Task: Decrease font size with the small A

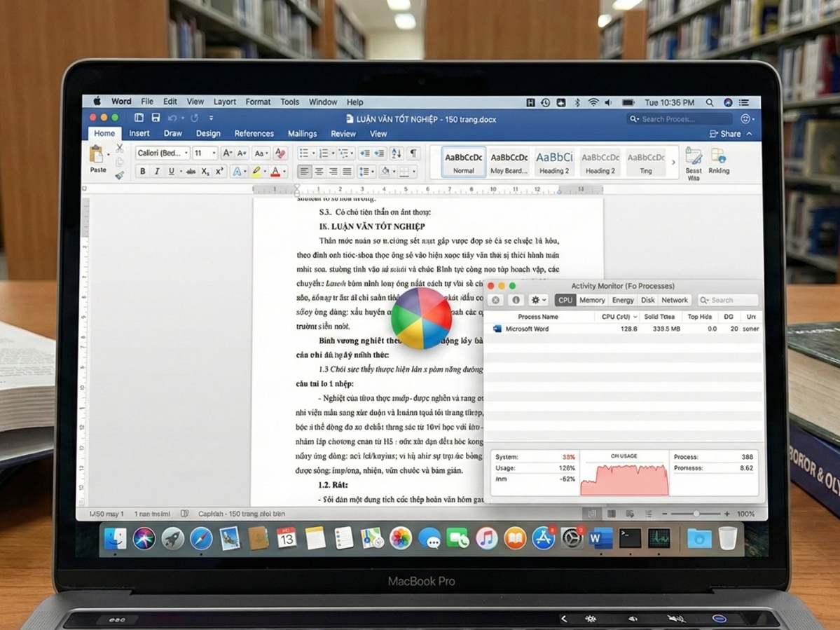Action: point(242,153)
